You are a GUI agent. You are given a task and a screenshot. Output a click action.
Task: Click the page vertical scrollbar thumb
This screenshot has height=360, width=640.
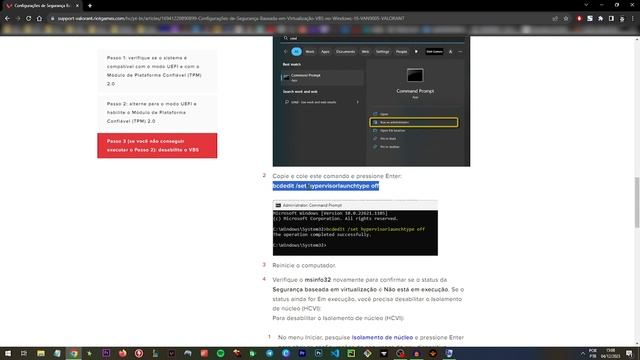[637, 202]
